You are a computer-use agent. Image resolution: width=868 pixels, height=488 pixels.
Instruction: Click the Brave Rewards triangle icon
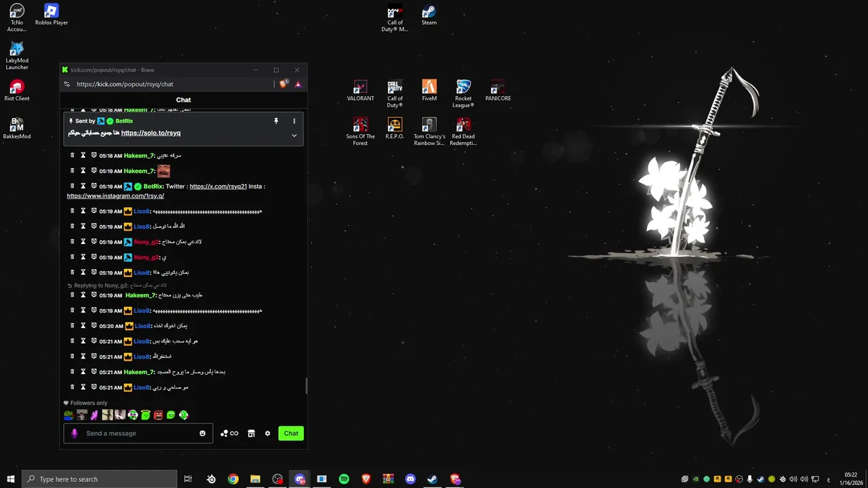click(298, 84)
